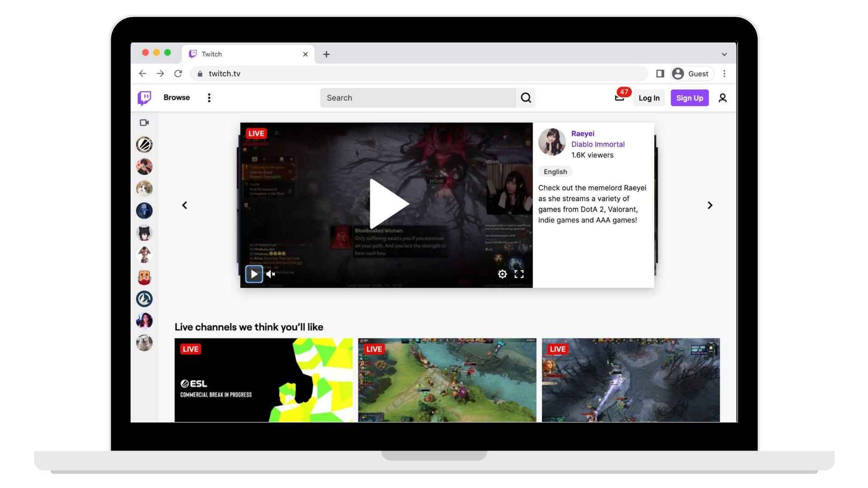This screenshot has height=488, width=868.
Task: Open the Diablo Immortal category link
Action: click(597, 144)
